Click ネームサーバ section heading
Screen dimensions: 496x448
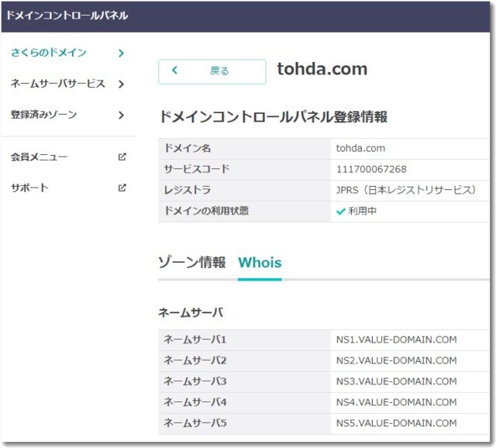coord(191,312)
